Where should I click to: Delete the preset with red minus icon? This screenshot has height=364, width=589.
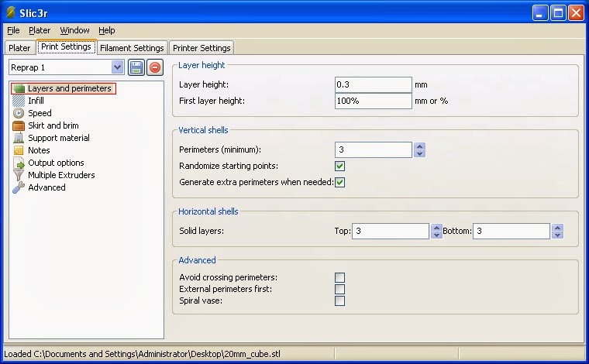coord(155,67)
